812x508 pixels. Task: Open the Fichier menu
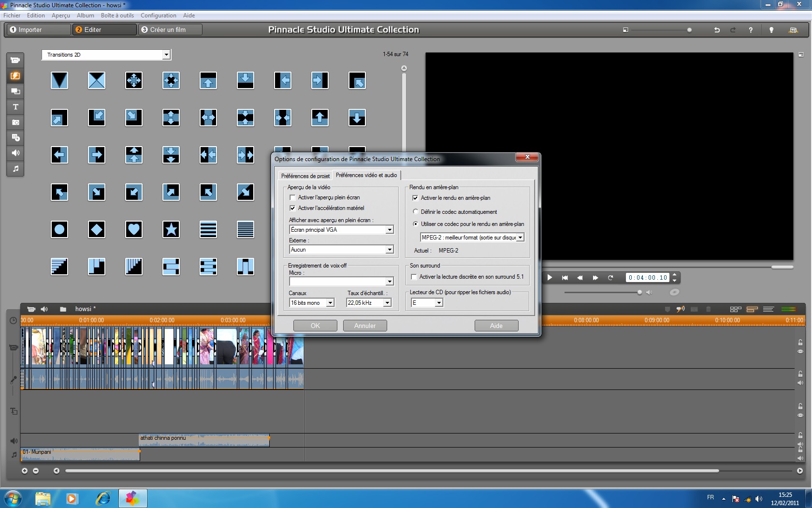12,15
